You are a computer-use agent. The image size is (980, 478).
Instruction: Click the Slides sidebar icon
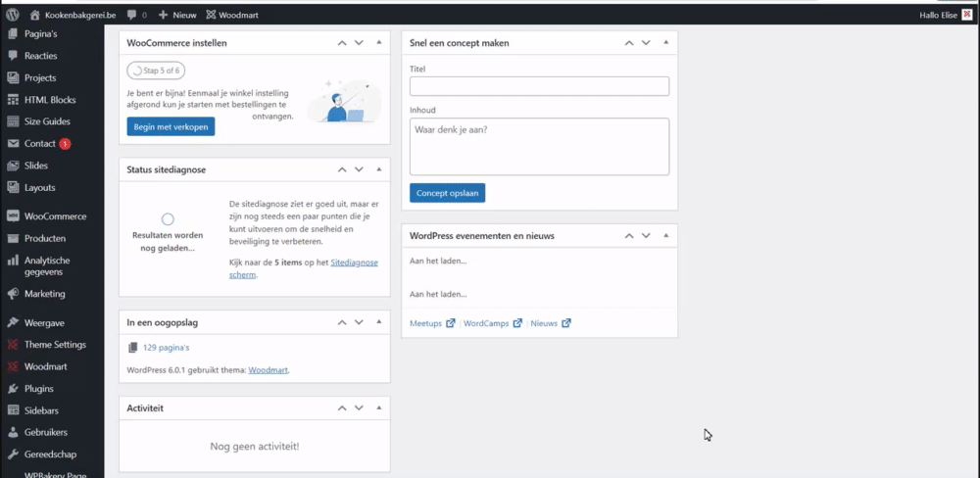[13, 166]
